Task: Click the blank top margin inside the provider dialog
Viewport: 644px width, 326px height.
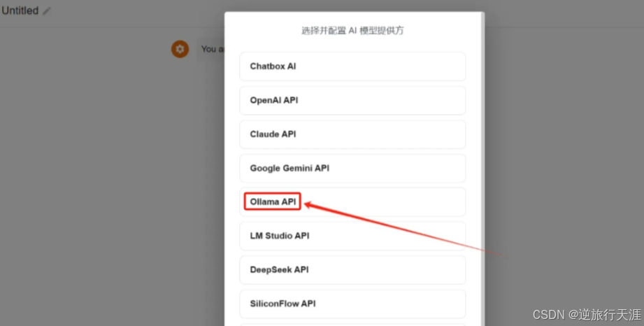Action: [352, 18]
